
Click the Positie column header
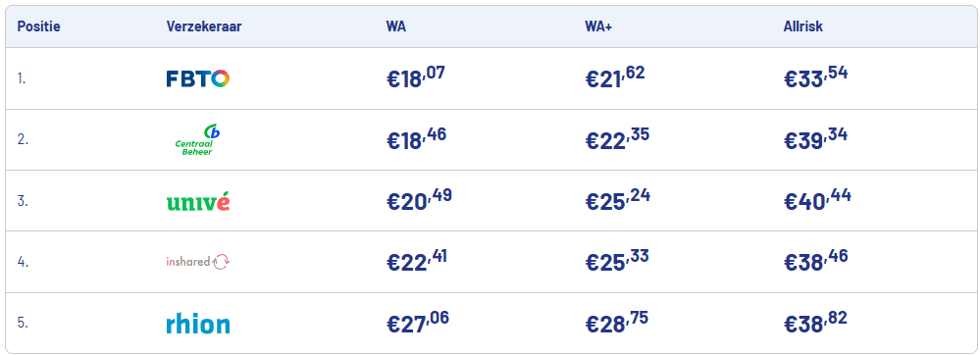point(39,26)
